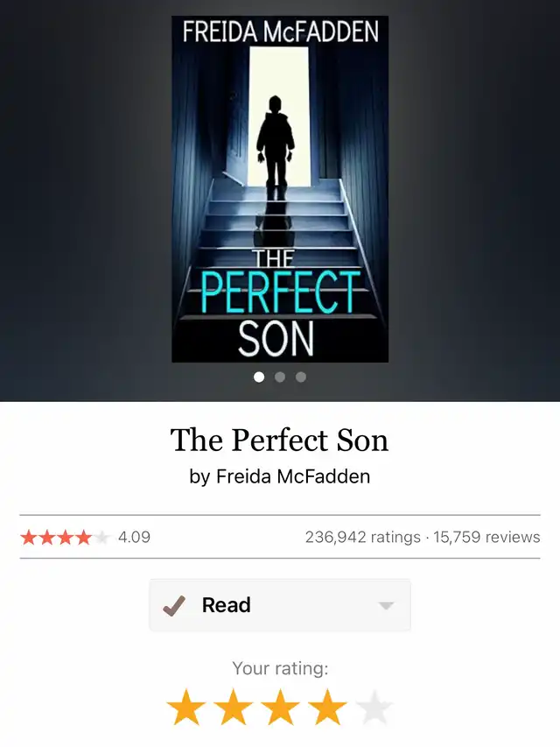Tap The Perfect Son book cover image
Screen dimensions: 560x747
280,189
